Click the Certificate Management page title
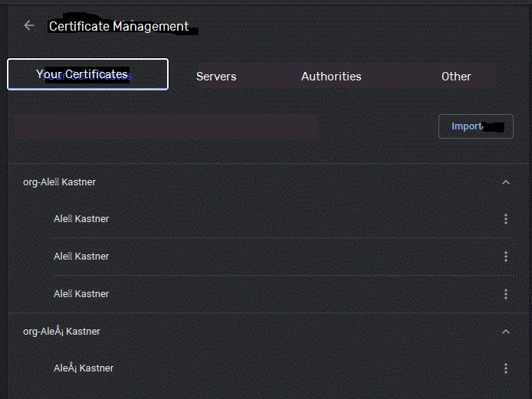The width and height of the screenshot is (532, 399). pos(119,26)
